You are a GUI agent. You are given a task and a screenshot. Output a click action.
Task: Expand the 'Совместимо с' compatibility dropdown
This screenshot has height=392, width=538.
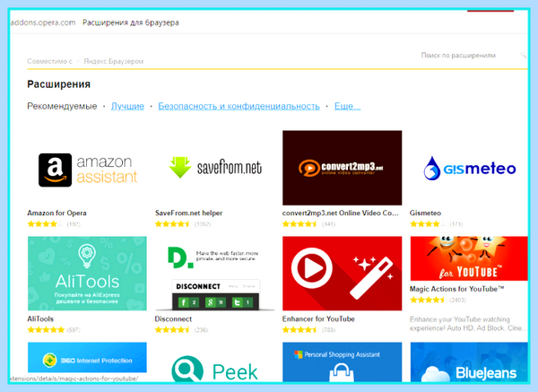(53, 61)
